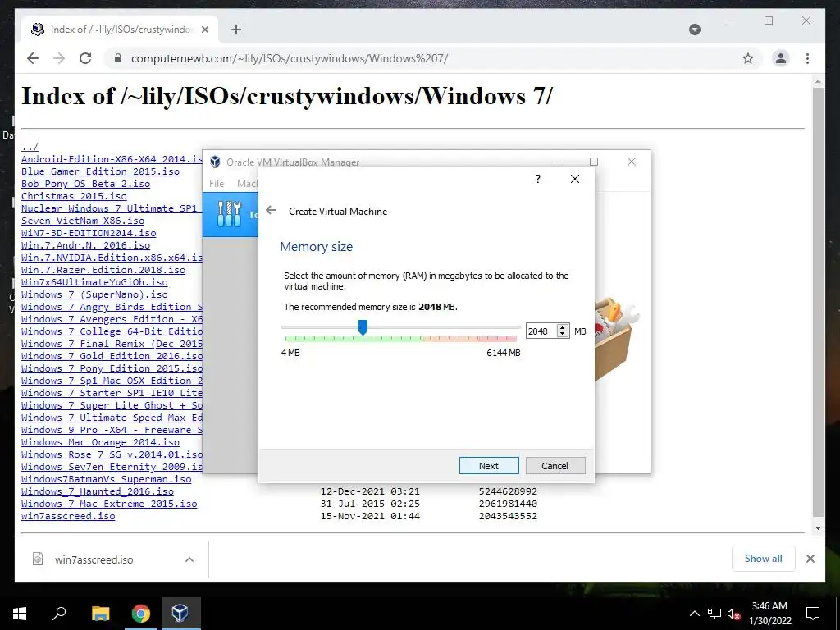Click Next in memory size wizard
Image resolution: width=840 pixels, height=630 pixels.
tap(489, 466)
